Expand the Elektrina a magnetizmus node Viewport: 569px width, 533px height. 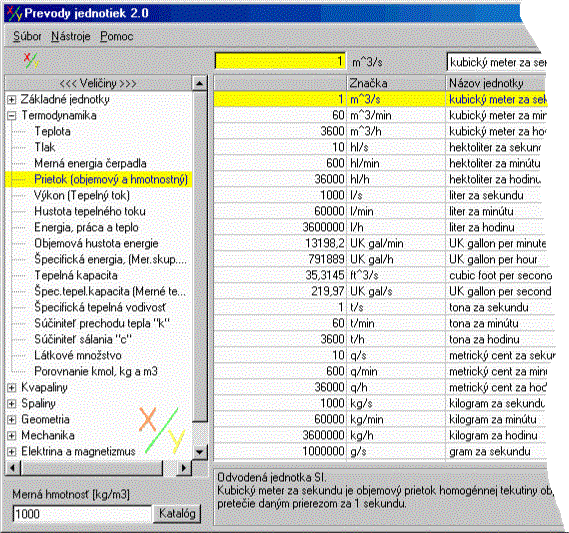12,451
